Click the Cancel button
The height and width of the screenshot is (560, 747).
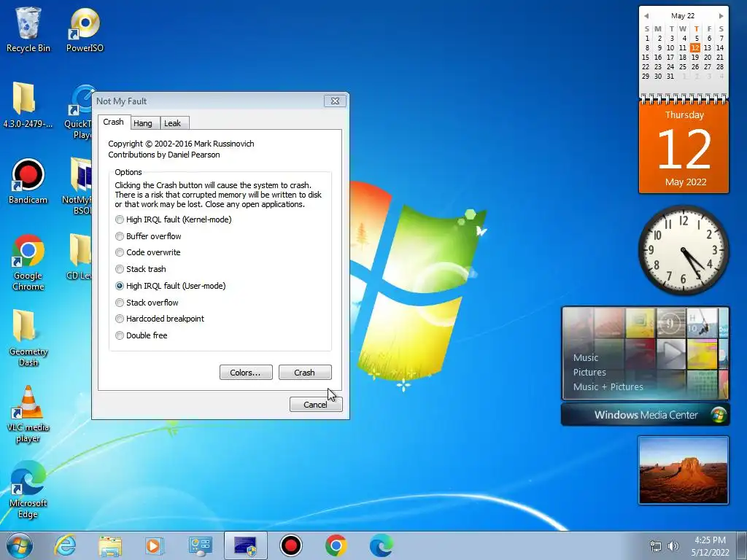point(316,404)
